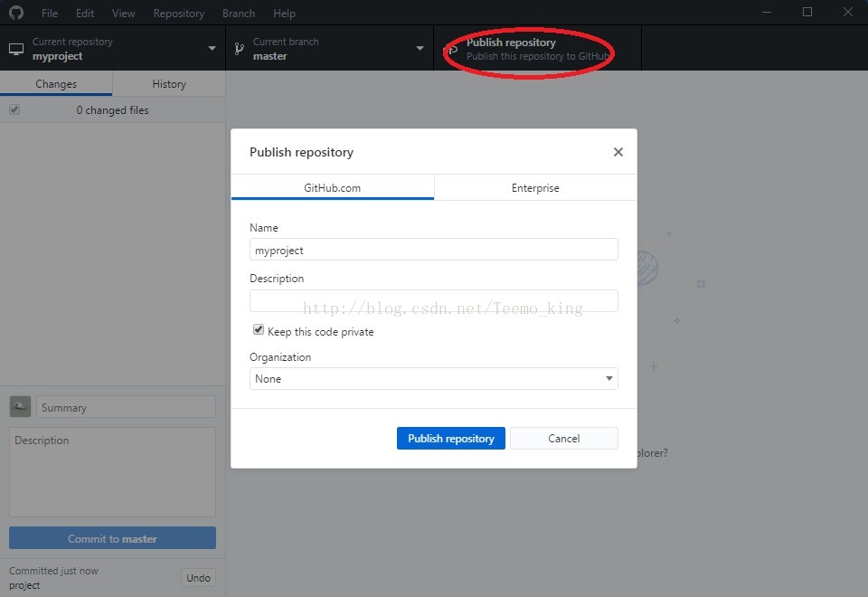Click the branch icon beside Current branch
This screenshot has width=868, height=597.
click(x=239, y=49)
